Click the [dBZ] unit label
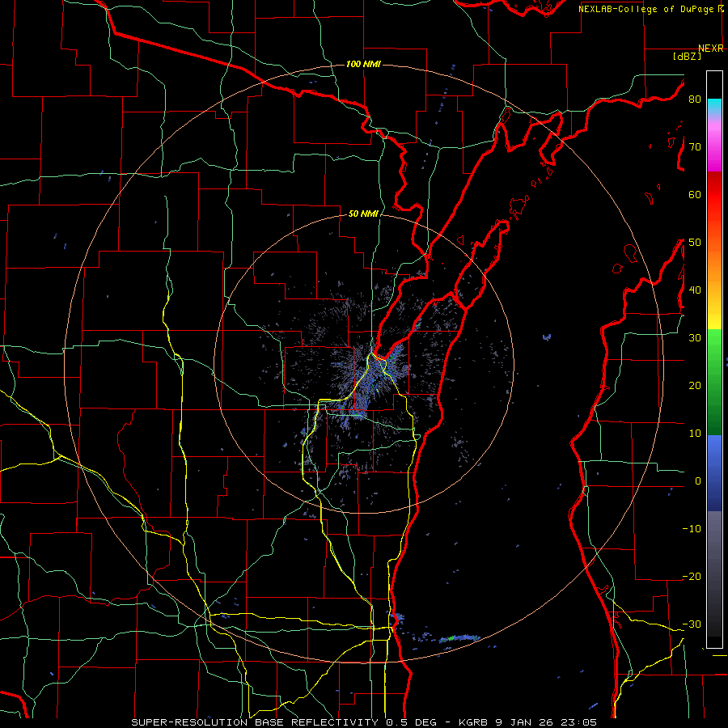728x728 pixels. click(687, 57)
